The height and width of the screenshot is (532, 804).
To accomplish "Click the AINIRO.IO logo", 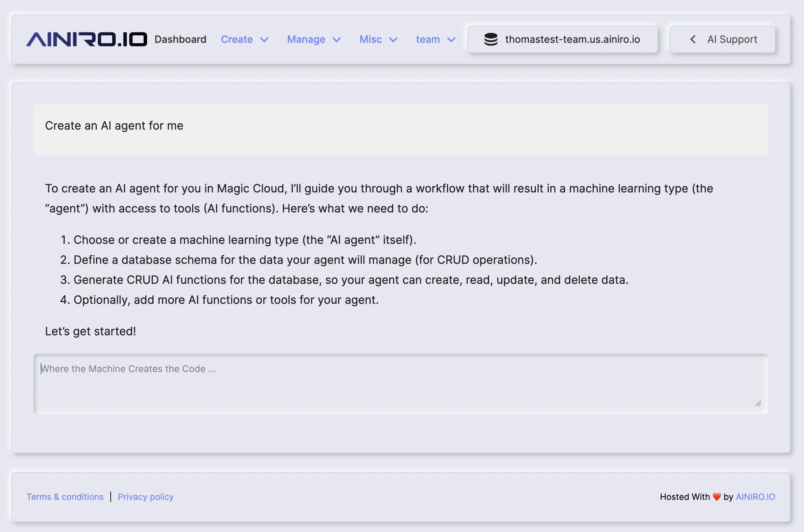I will point(87,39).
